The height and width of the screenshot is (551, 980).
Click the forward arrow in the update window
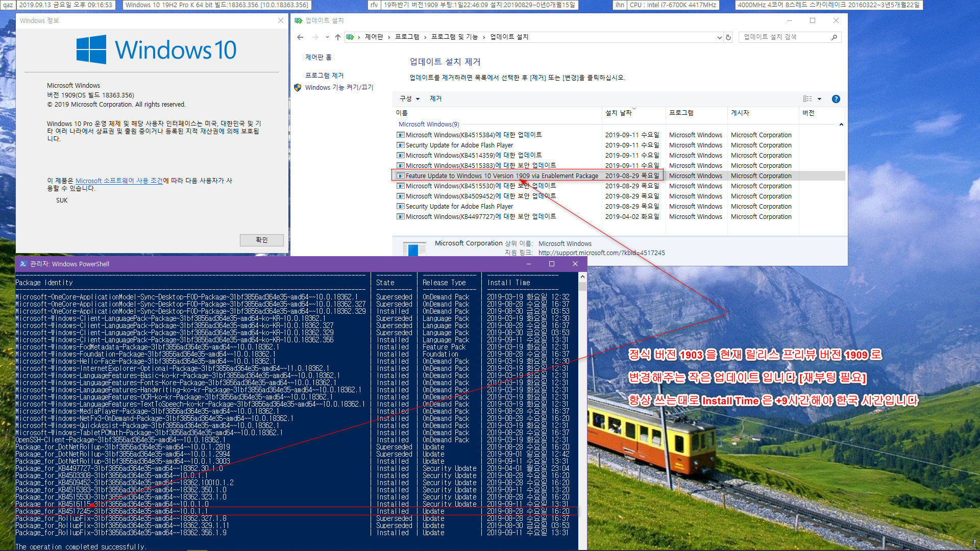click(x=315, y=37)
